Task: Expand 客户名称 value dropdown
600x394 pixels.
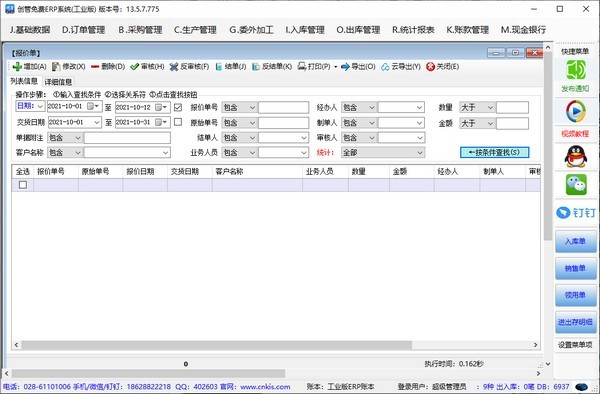Action: pos(165,153)
